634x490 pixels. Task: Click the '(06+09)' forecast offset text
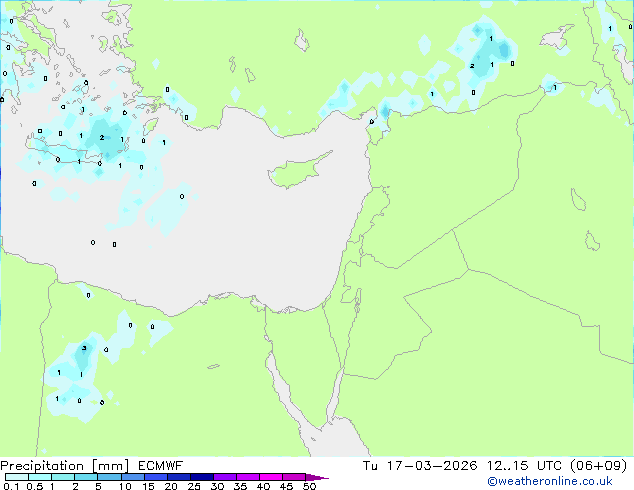click(598, 466)
